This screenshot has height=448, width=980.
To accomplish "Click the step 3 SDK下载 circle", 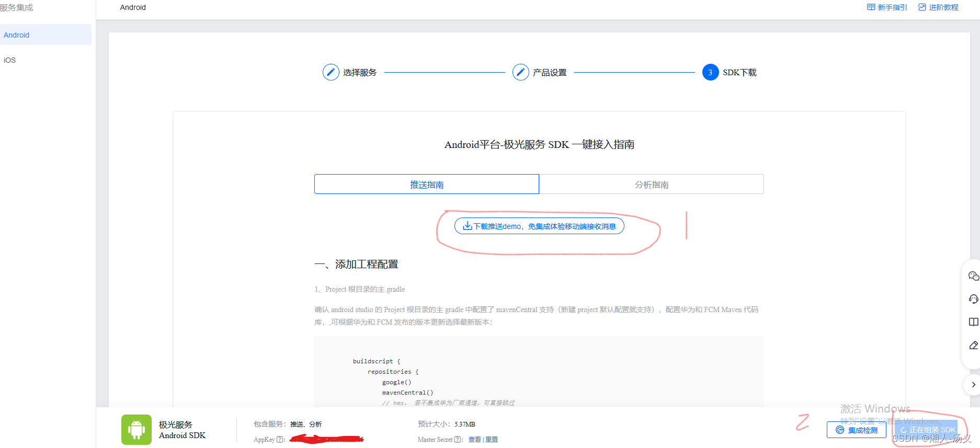I will 710,72.
